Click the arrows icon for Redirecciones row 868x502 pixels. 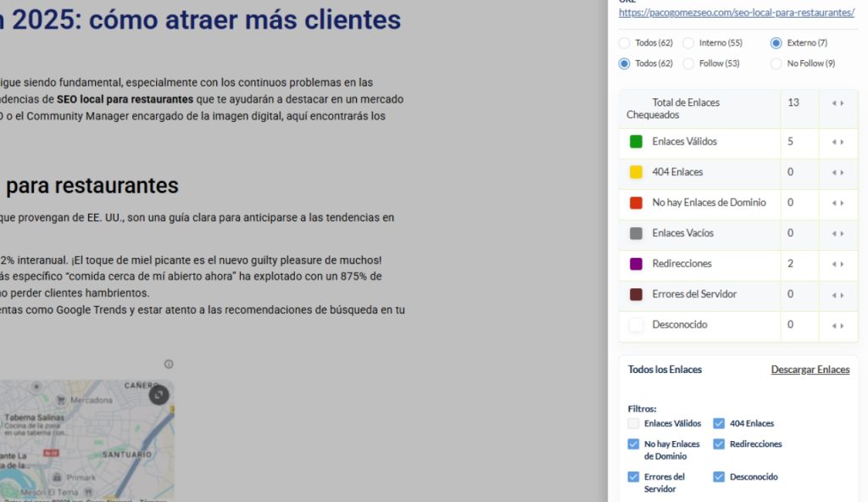[x=837, y=265]
